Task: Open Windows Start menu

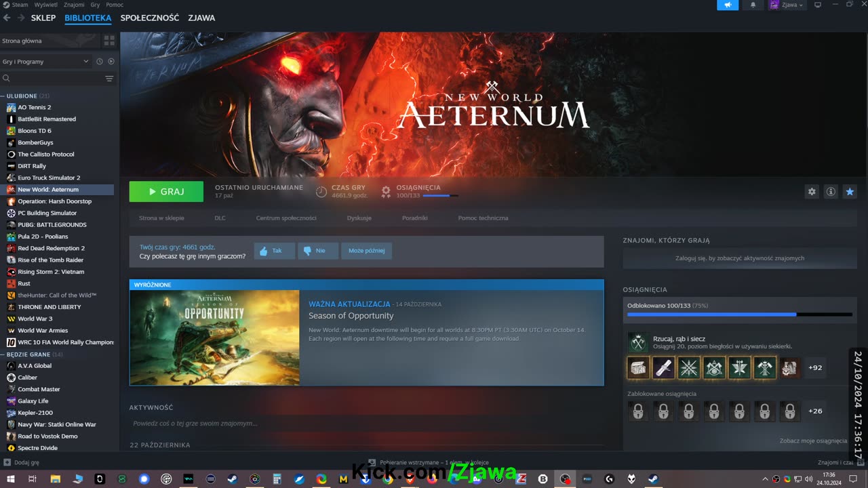Action: pos(10,479)
